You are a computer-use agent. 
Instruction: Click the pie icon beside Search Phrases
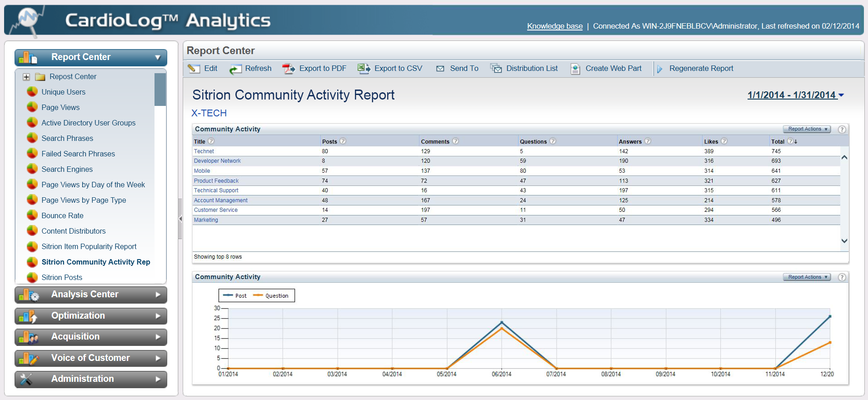tap(32, 138)
